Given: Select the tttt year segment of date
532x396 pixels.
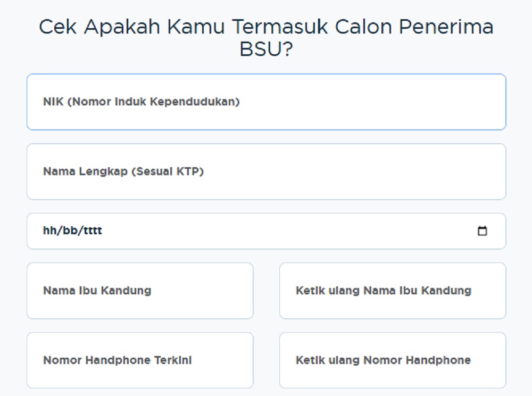Looking at the screenshot, I should pyautogui.click(x=93, y=230).
